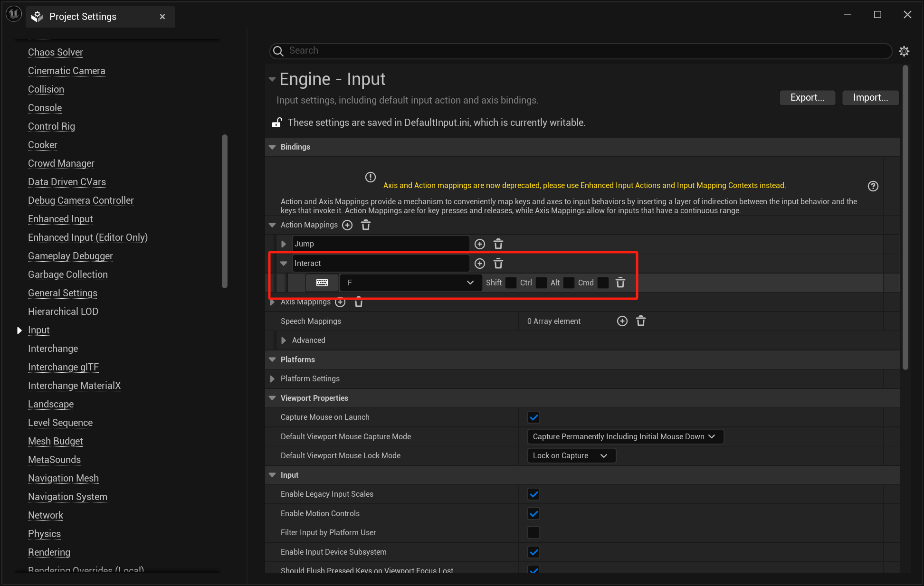Delete the Jump action mapping

tap(498, 244)
